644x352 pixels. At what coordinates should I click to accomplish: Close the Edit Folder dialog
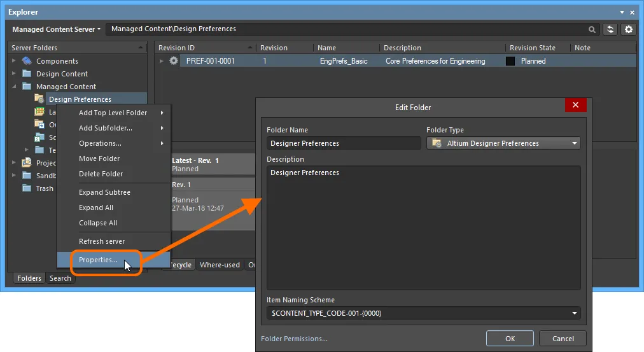point(575,105)
